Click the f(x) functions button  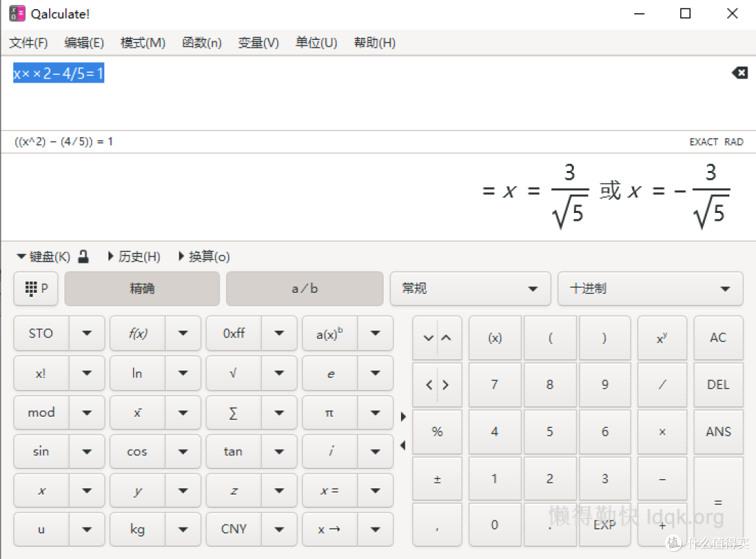click(x=138, y=333)
